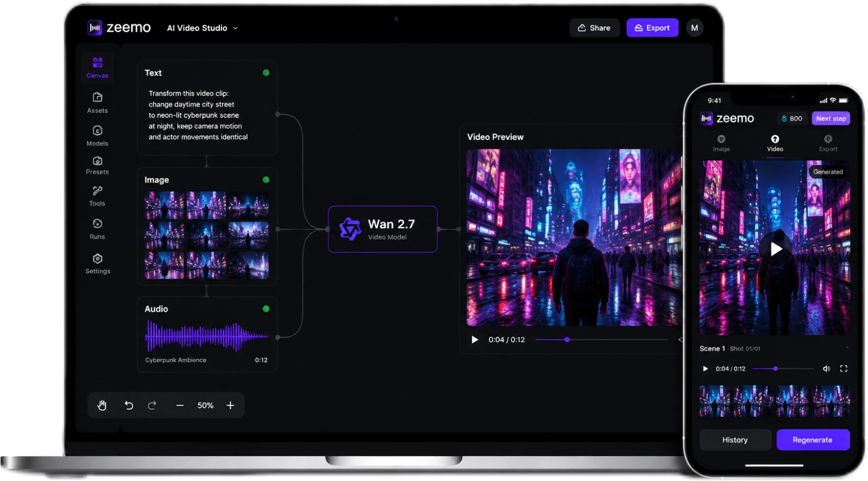Screen dimensions: 868x481
Task: Switch to the Video tab on the phone
Action: 775,143
